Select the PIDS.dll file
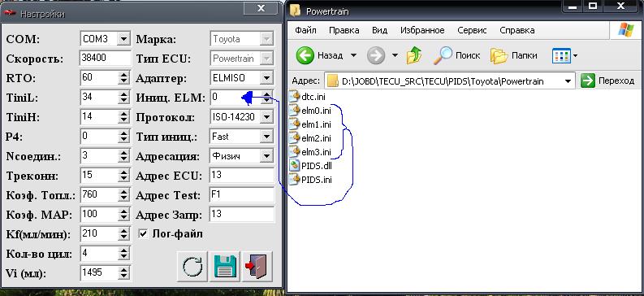The height and width of the screenshot is (296, 644). tap(310, 166)
